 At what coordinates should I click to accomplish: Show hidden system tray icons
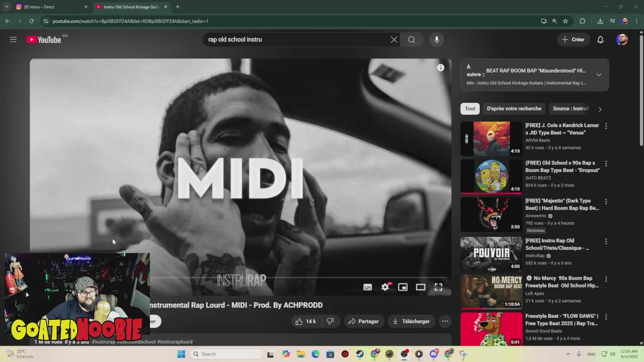[568, 354]
